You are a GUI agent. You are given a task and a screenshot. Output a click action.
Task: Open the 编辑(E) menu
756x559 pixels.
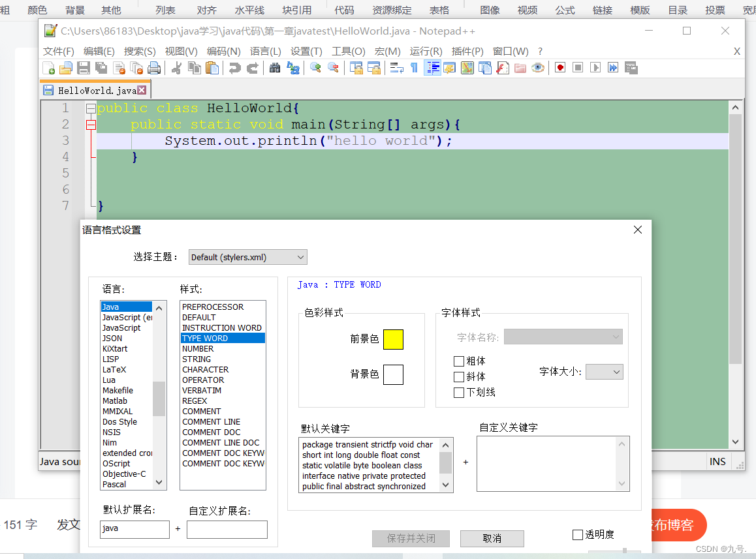click(99, 51)
